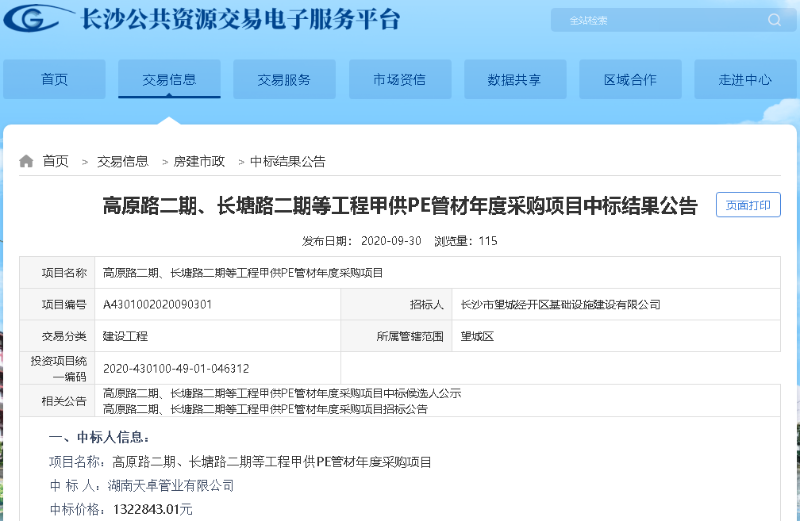
Task: Click the search magnifier icon
Action: coord(774,20)
